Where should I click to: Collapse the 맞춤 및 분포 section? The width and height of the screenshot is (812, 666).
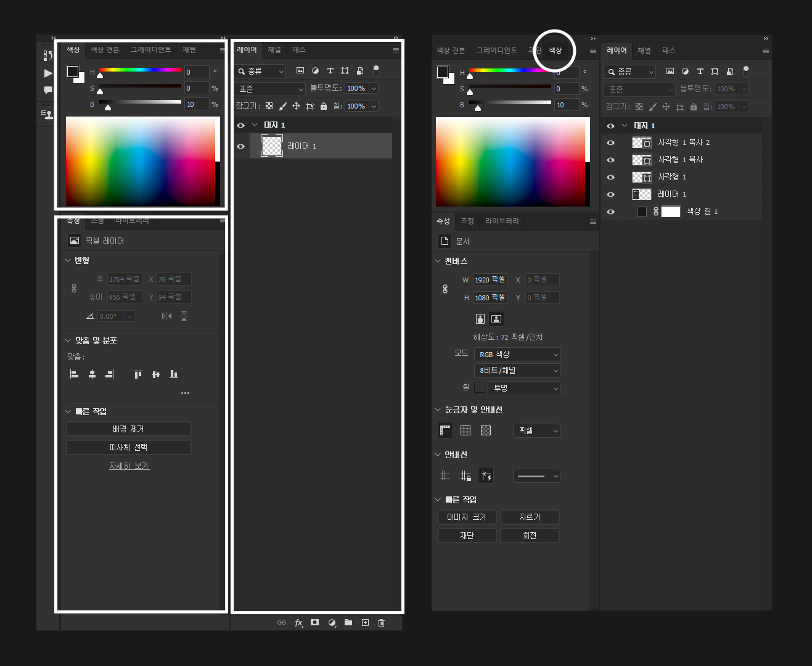[x=68, y=340]
